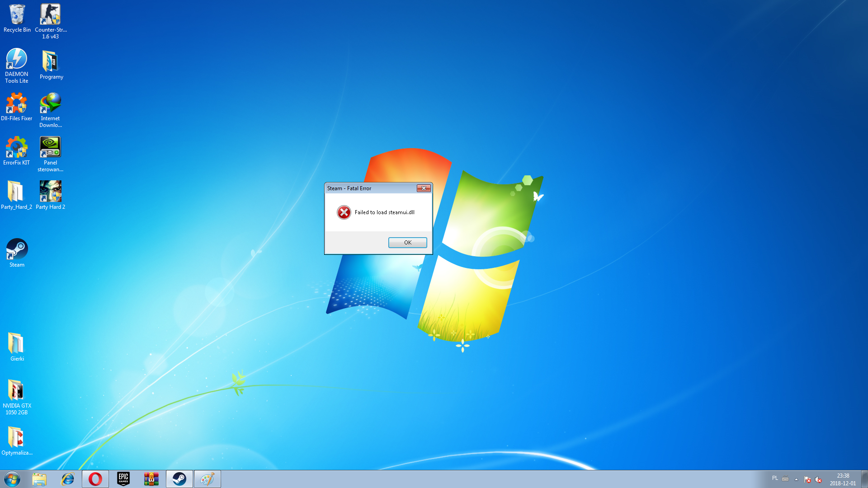Select the Gierki folder
Screen dimensions: 868x488
[16, 344]
